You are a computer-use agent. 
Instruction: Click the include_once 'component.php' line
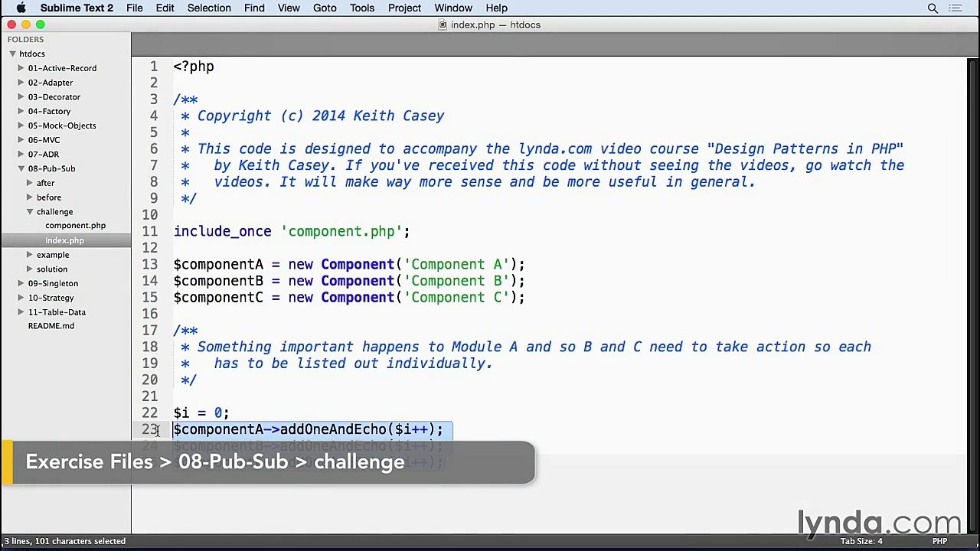292,232
